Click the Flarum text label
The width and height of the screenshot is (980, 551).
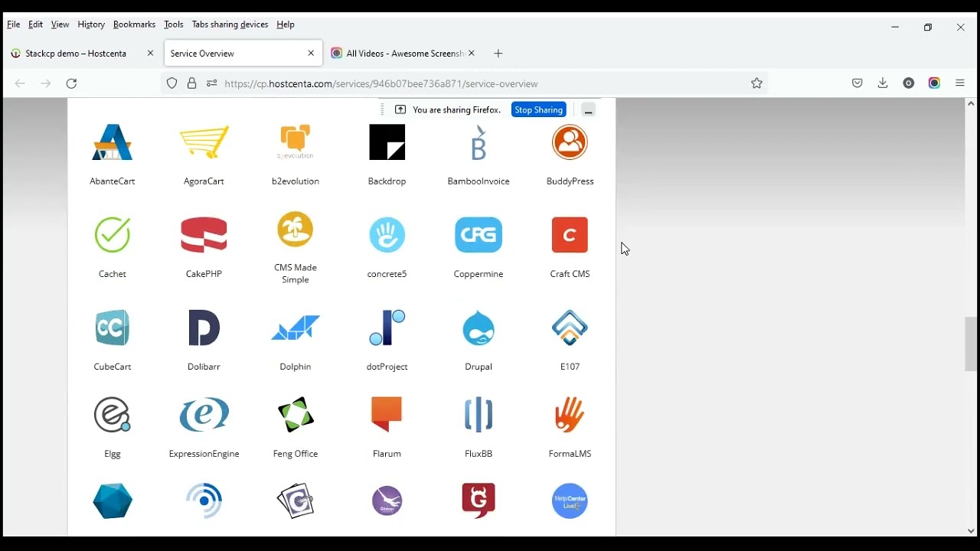387,455
